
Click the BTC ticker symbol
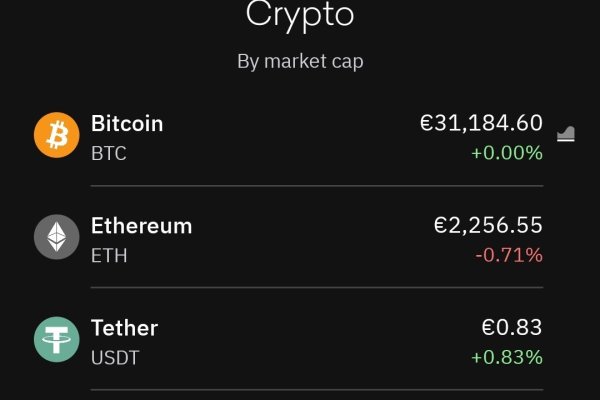tap(109, 154)
